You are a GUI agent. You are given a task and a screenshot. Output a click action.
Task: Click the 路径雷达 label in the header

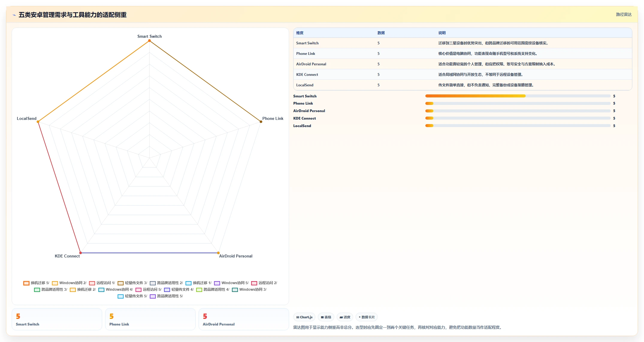pos(624,14)
